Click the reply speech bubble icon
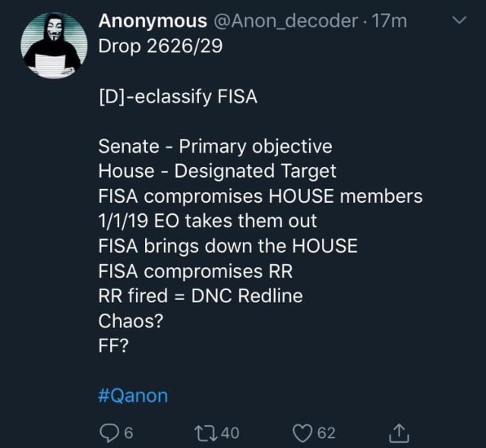Screen dimensions: 486x448 (108, 433)
